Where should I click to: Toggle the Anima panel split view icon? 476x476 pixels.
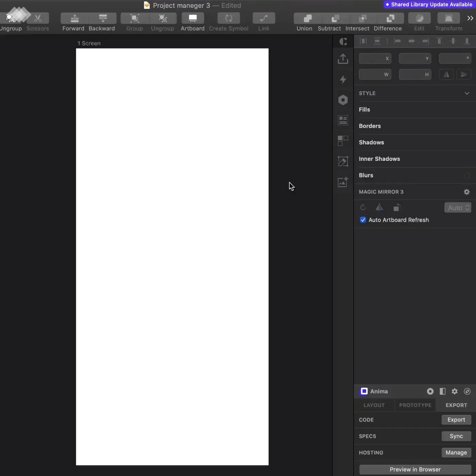[442, 391]
